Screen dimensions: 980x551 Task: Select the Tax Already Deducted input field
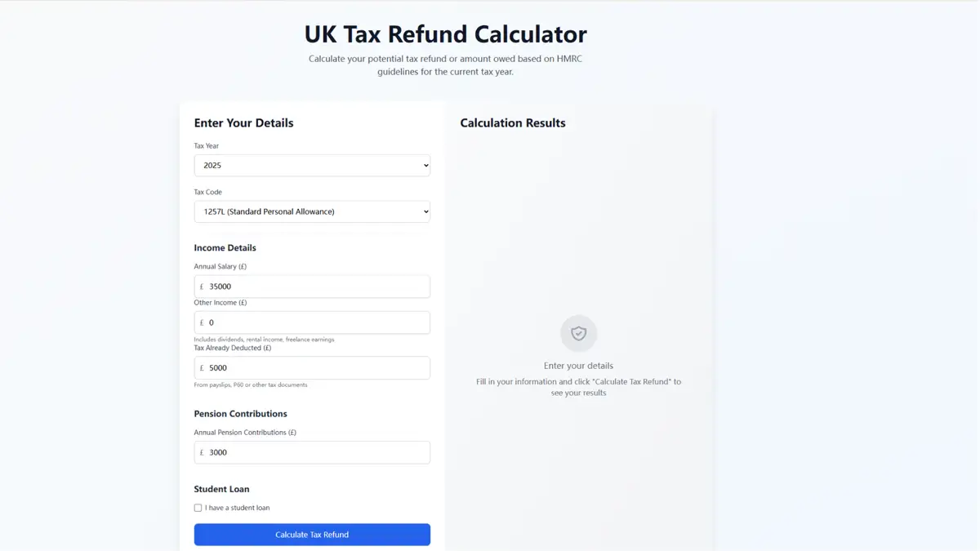[318, 367]
